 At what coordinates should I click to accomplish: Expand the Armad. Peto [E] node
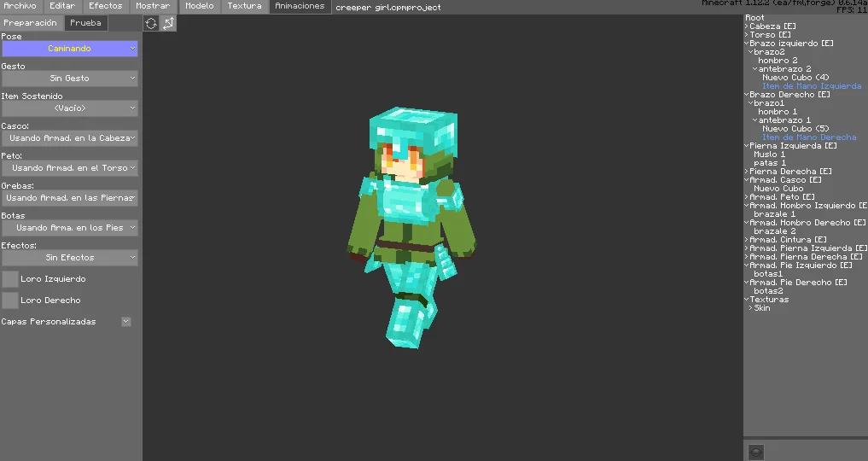click(x=746, y=197)
